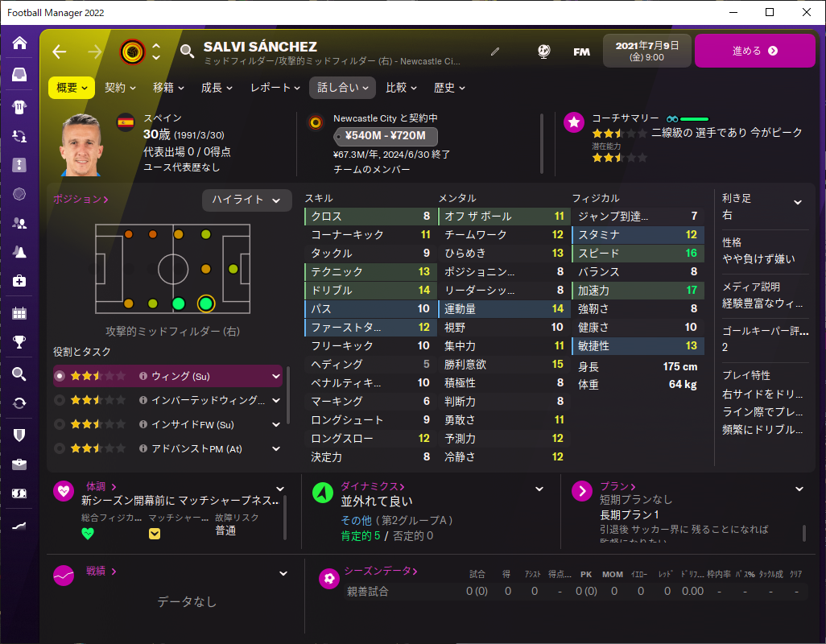Viewport: 826px width, 644px height.
Task: Open the Scouting magnifier sidebar icon
Action: point(19,374)
